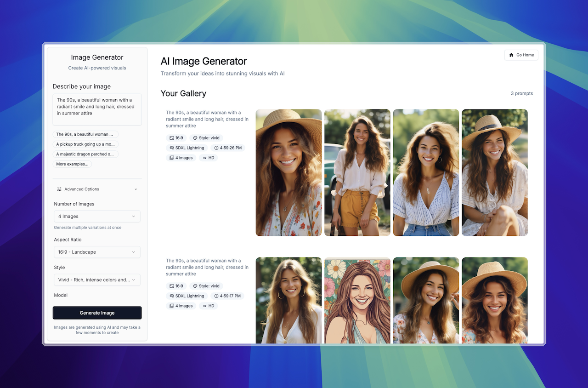
Task: Click the Advanced Options sliders icon
Action: [59, 189]
